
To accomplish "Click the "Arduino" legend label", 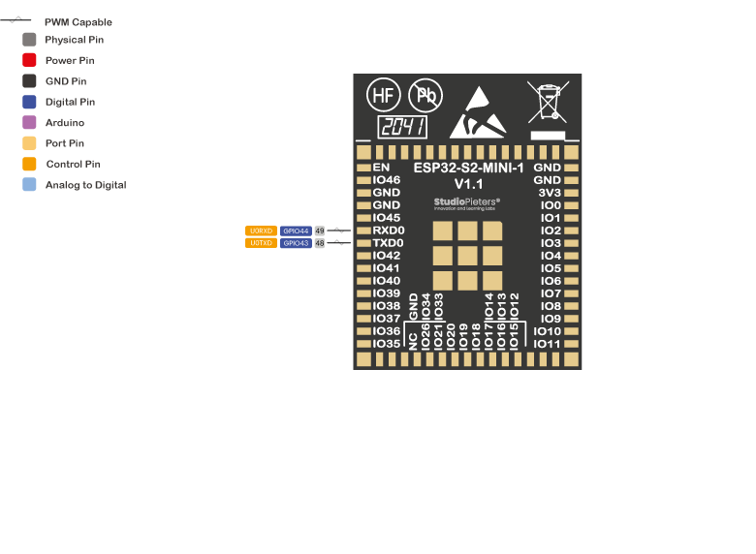I will pyautogui.click(x=65, y=122).
